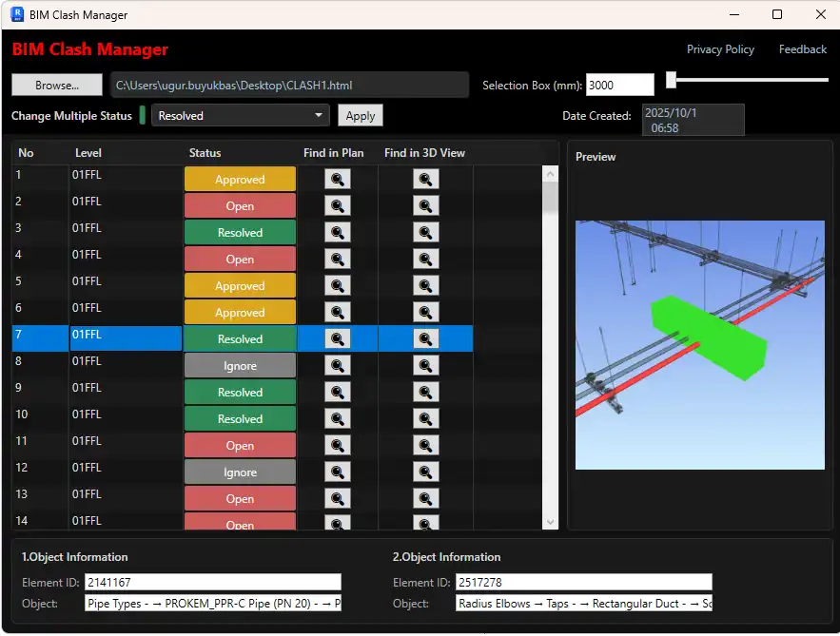Open Find in Plan for clash 7
Image resolution: width=840 pixels, height=636 pixels.
(338, 338)
